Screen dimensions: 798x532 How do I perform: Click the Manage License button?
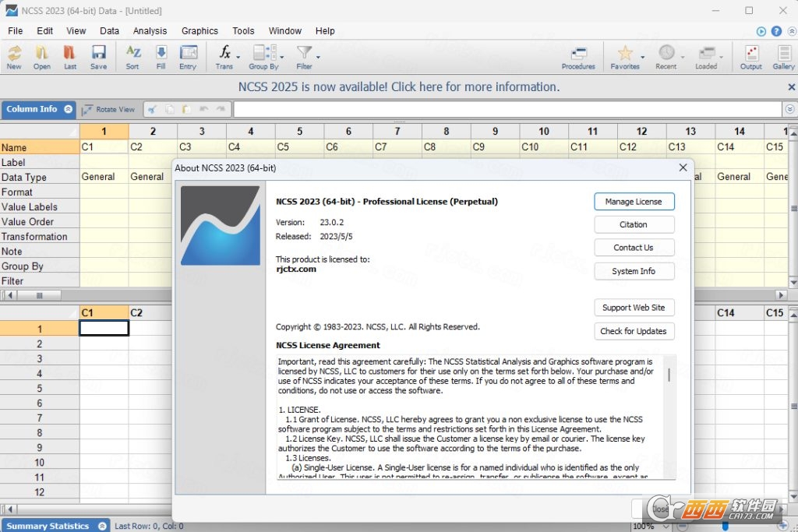pos(634,202)
